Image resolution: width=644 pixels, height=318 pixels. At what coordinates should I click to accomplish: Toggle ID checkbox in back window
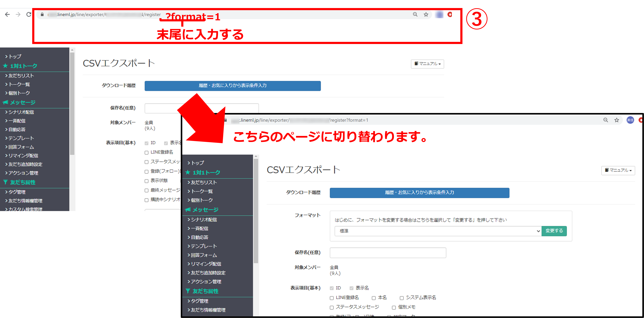pyautogui.click(x=146, y=143)
